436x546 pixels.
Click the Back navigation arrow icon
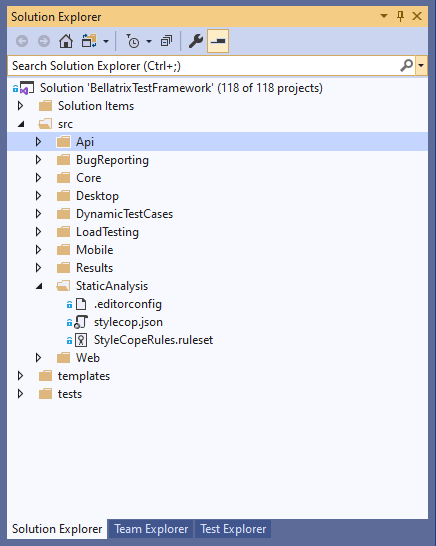(x=22, y=41)
